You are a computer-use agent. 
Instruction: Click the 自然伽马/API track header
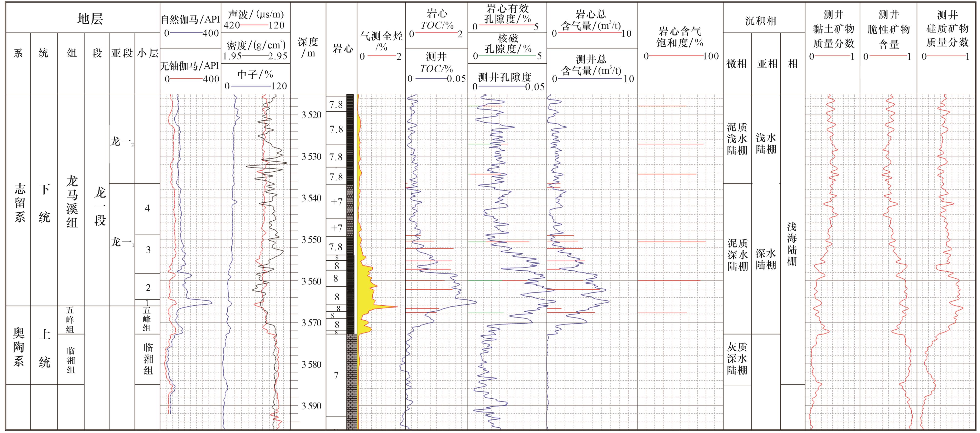point(190,20)
